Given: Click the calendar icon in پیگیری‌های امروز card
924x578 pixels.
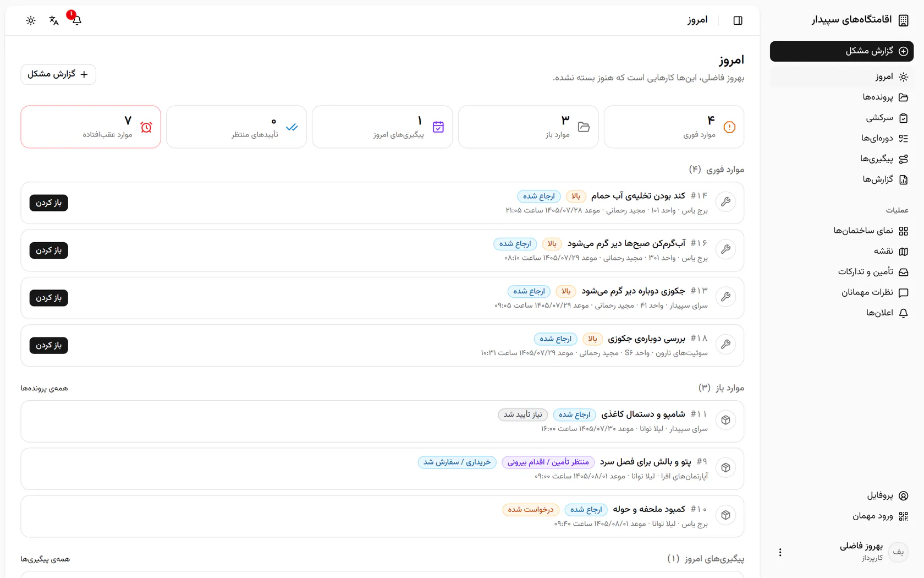Looking at the screenshot, I should pyautogui.click(x=438, y=127).
